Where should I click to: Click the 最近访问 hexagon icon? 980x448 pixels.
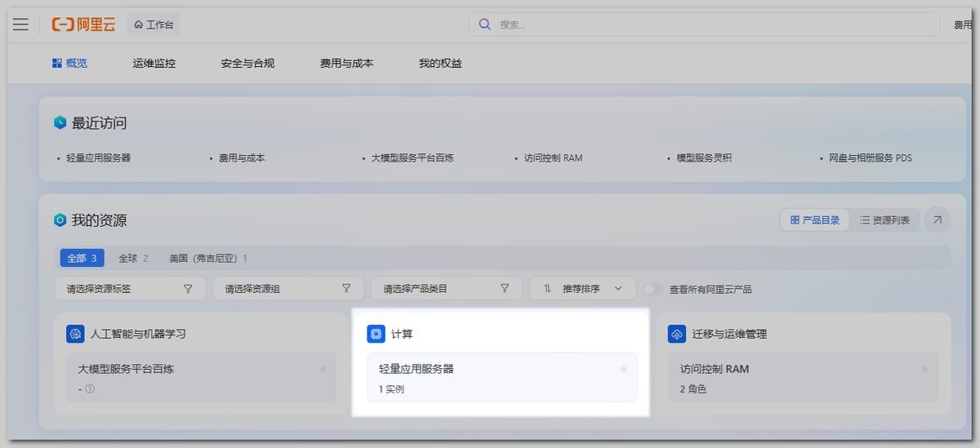tap(60, 123)
